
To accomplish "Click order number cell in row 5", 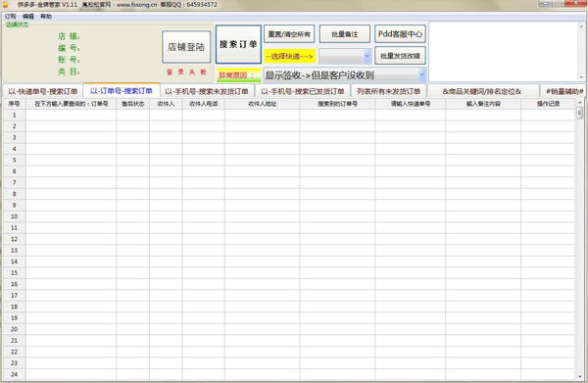I will 71,160.
